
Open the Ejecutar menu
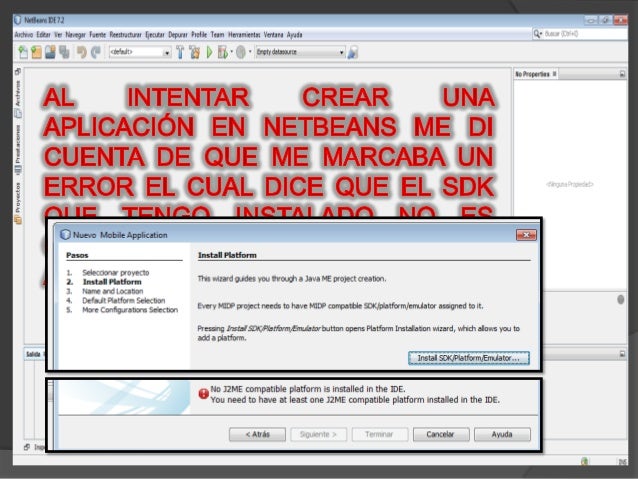[155, 35]
